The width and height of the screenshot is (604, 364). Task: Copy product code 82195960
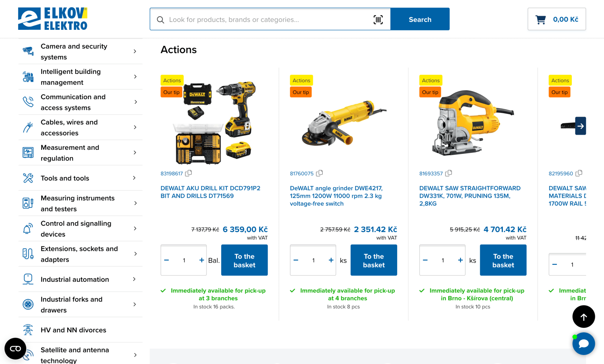coord(579,173)
